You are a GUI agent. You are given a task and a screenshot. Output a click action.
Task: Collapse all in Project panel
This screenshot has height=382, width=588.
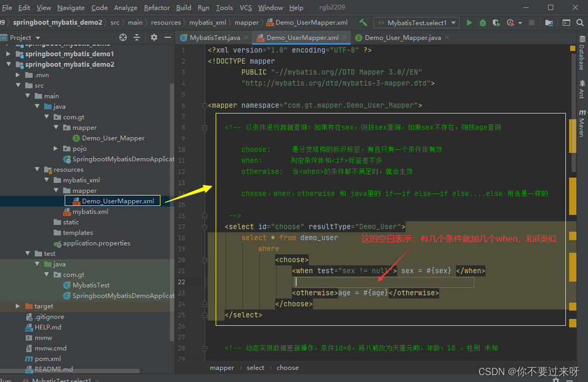pos(137,37)
